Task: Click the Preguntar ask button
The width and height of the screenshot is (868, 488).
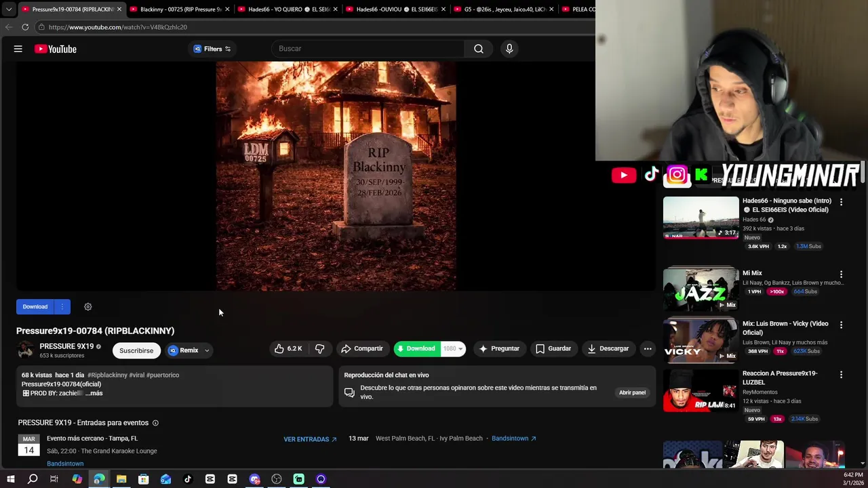Action: point(499,348)
